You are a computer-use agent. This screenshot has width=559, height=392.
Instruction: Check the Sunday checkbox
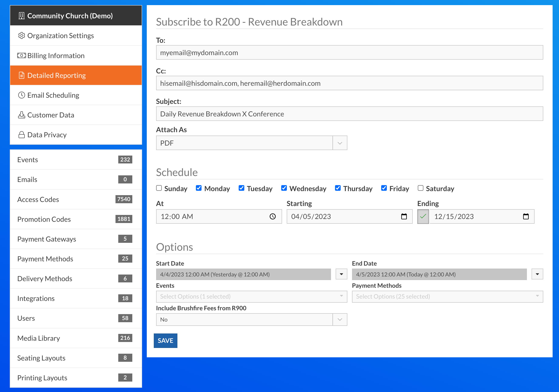click(159, 188)
